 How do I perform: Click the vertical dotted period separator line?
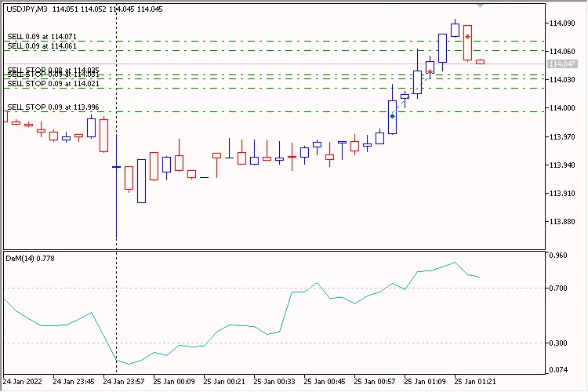tap(116, 314)
